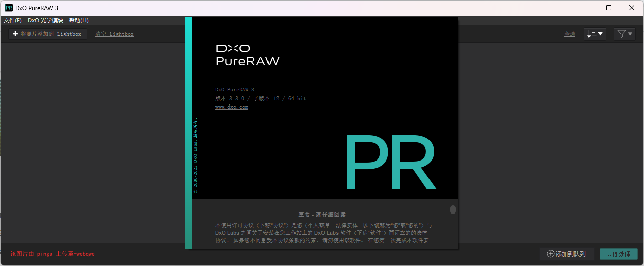Click the DxO PureRAW logo in splash

[x=247, y=55]
